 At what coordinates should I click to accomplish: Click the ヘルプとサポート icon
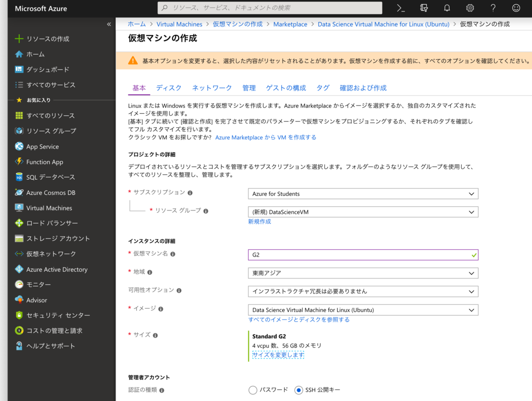[19, 346]
